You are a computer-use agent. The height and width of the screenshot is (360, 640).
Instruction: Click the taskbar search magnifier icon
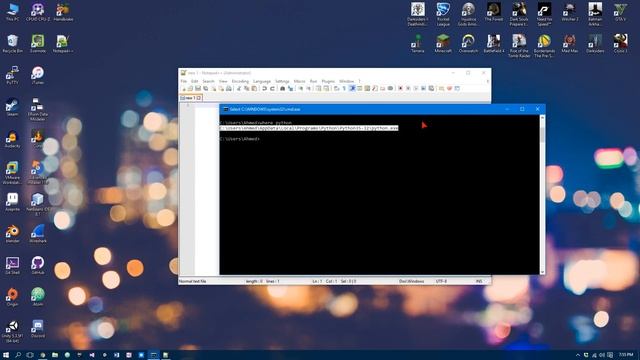pos(18,355)
